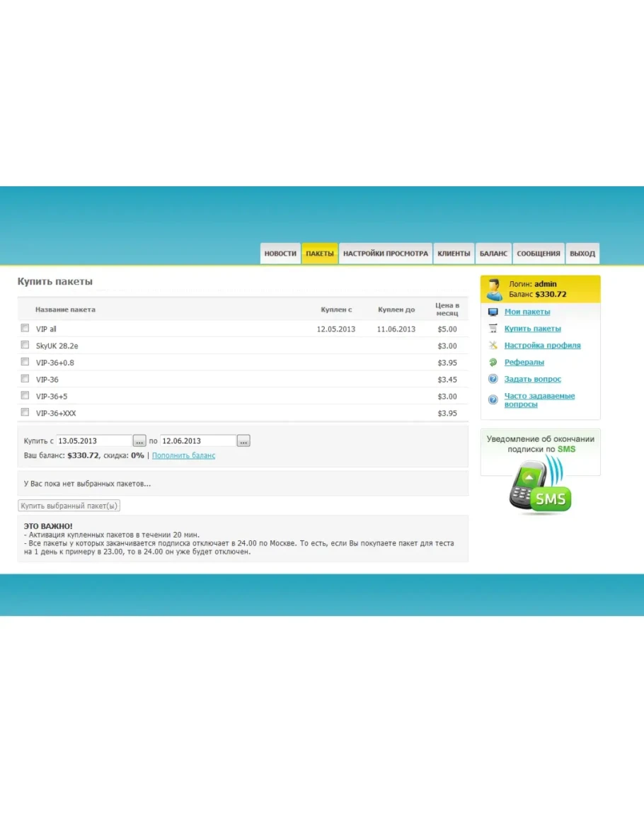This screenshot has height=818, width=644.
Task: Click the shopping cart icon beside Купить пакеты
Action: [x=493, y=329]
